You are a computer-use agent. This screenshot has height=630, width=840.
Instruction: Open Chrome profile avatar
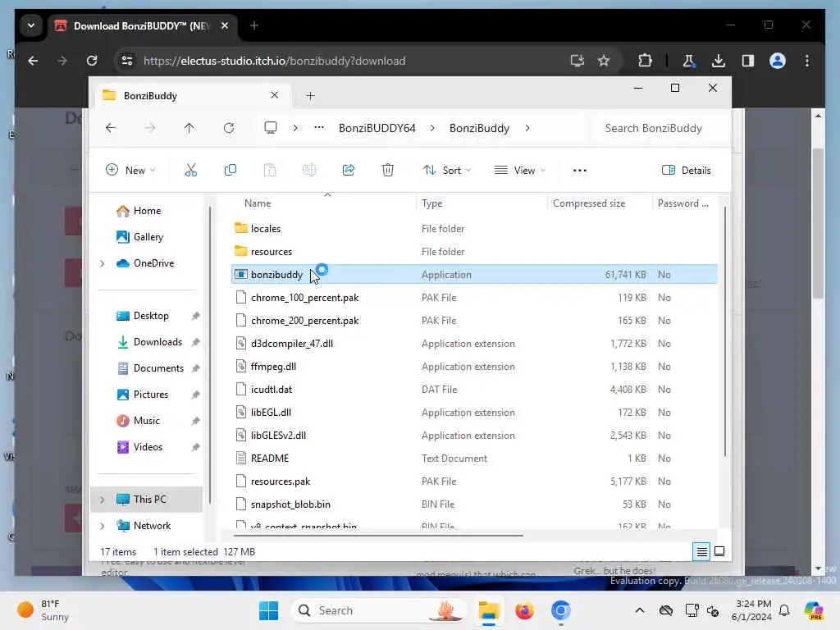click(778, 61)
